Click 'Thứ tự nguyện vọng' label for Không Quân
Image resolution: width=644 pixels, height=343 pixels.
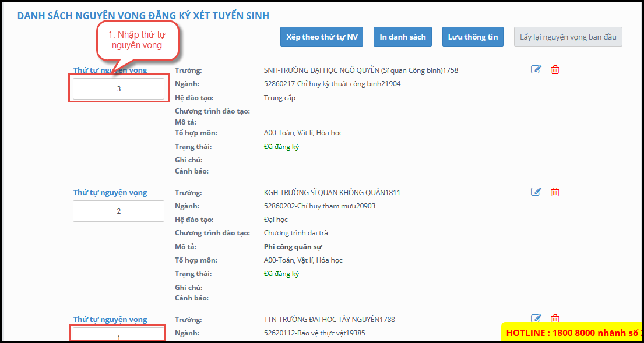(x=110, y=193)
